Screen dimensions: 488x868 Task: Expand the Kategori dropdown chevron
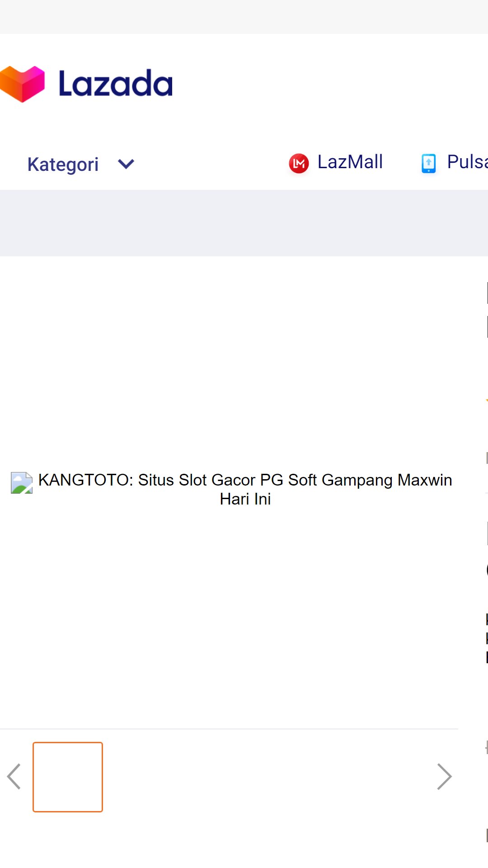coord(126,164)
